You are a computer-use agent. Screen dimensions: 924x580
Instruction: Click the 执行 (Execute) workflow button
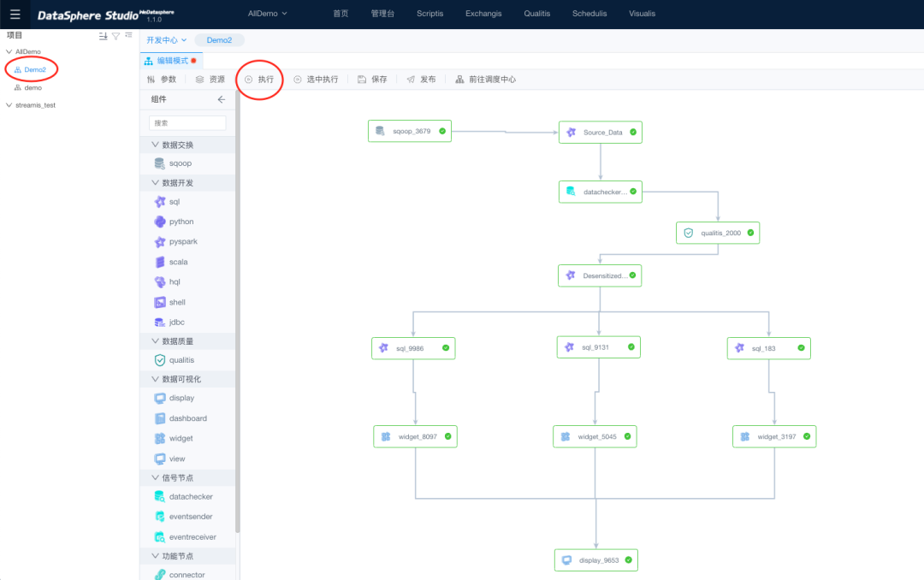(259, 80)
